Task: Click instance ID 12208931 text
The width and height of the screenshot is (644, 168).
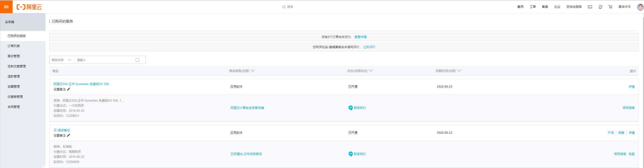Action: click(x=73, y=116)
